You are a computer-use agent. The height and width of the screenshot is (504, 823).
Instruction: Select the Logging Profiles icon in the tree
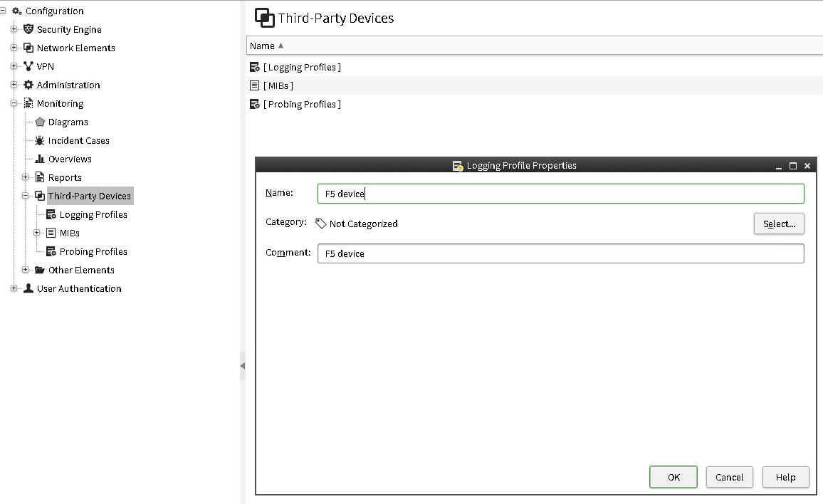[52, 214]
